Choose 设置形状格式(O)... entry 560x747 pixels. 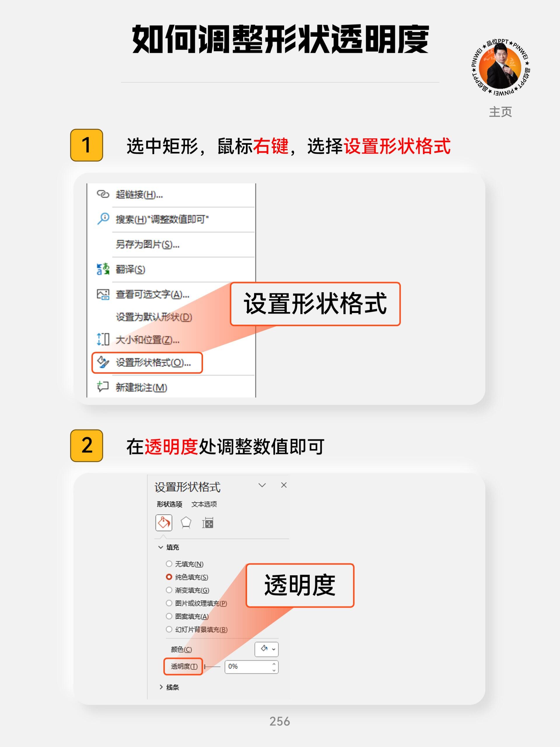point(147,363)
